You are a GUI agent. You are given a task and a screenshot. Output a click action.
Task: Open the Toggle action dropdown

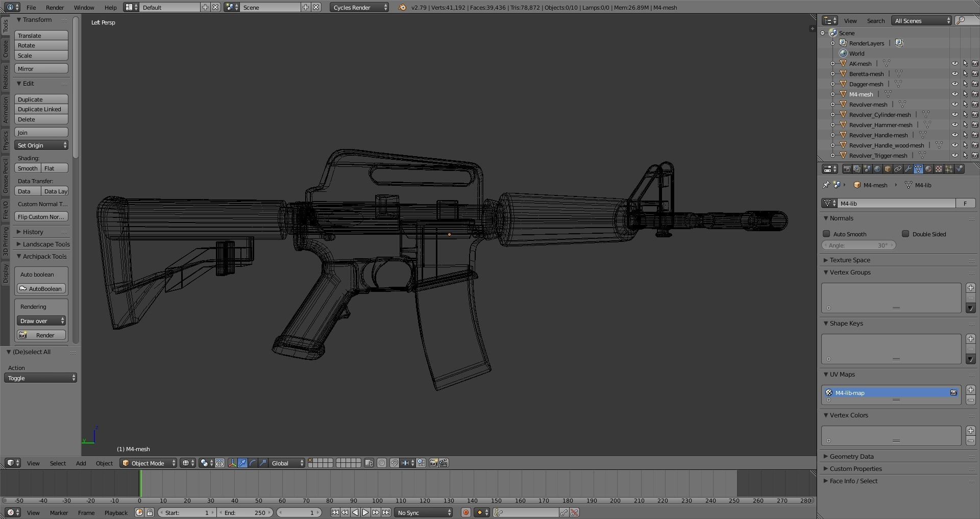(x=40, y=378)
